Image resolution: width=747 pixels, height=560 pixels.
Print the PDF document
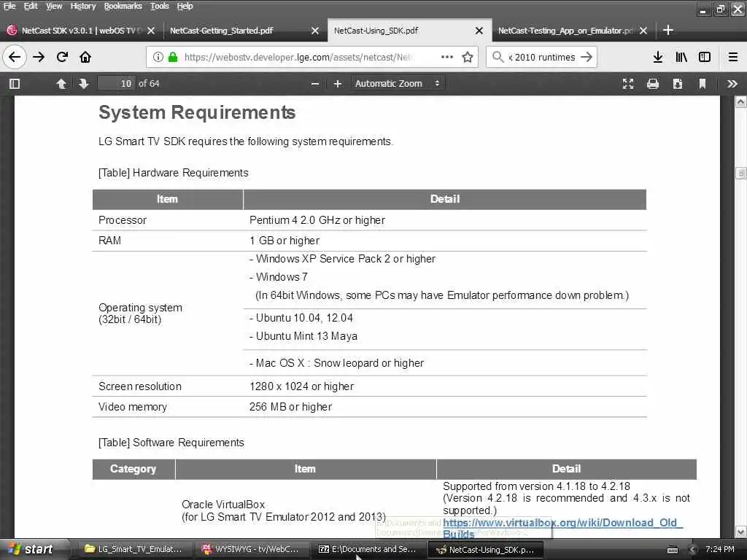(653, 84)
